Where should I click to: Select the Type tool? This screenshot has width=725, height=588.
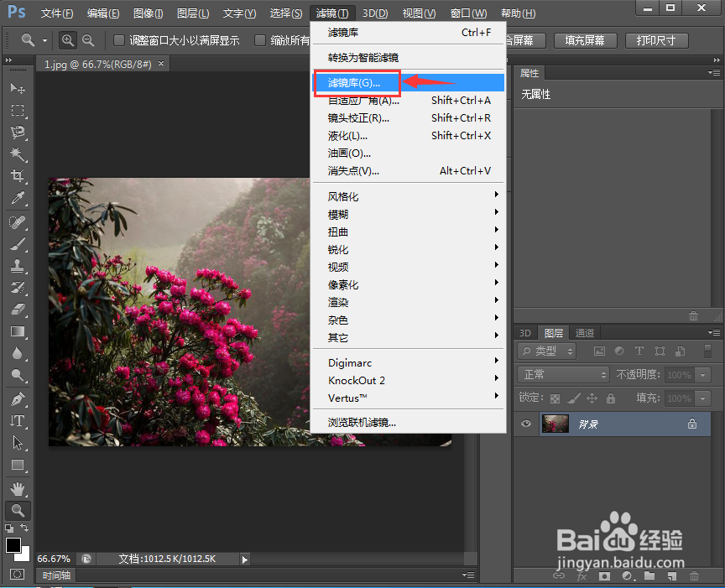coord(18,421)
